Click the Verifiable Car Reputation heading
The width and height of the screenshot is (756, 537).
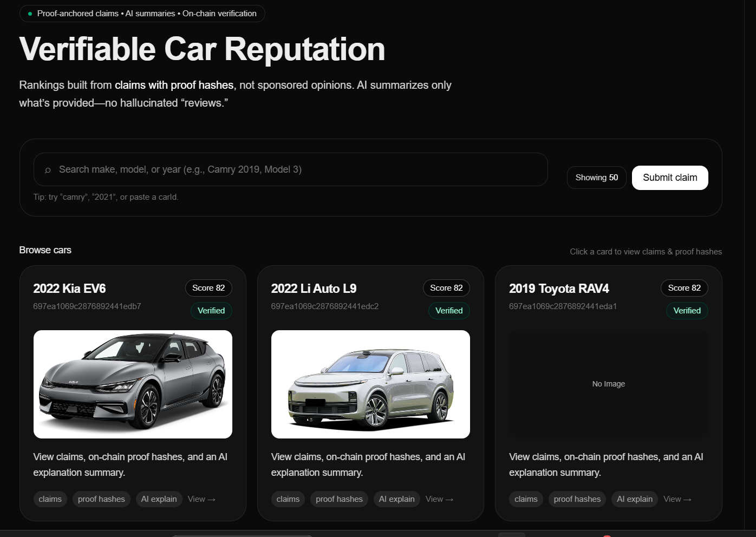202,49
